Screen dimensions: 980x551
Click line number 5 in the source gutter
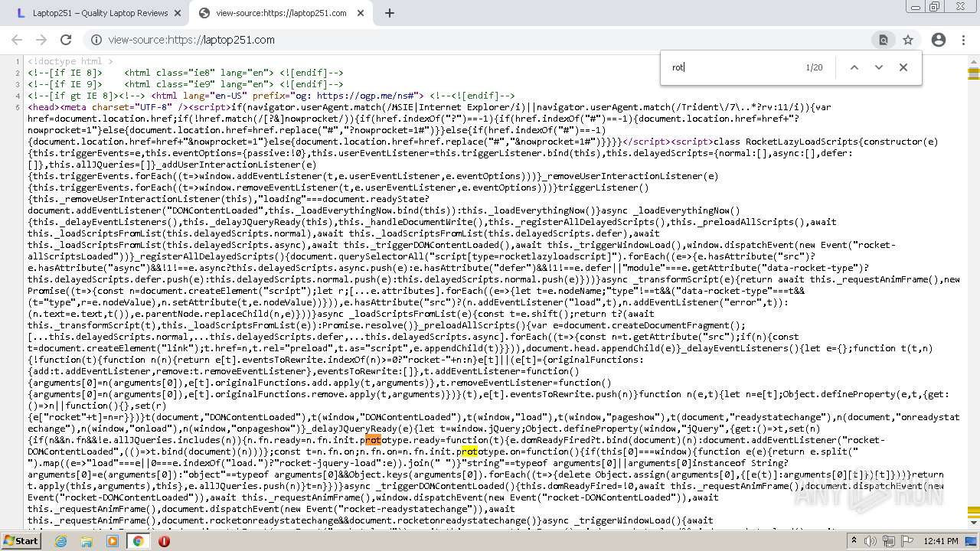click(x=18, y=107)
